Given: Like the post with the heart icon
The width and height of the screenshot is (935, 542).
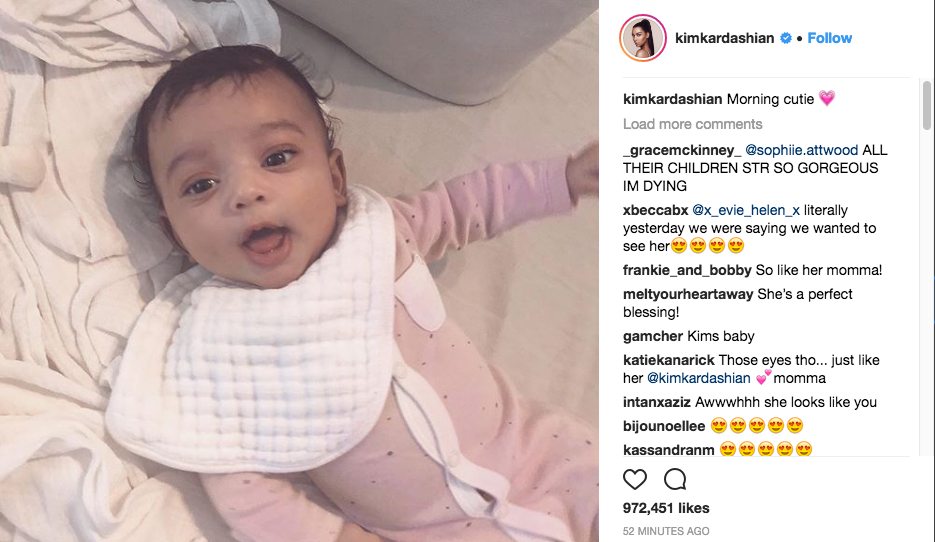Looking at the screenshot, I should (634, 479).
